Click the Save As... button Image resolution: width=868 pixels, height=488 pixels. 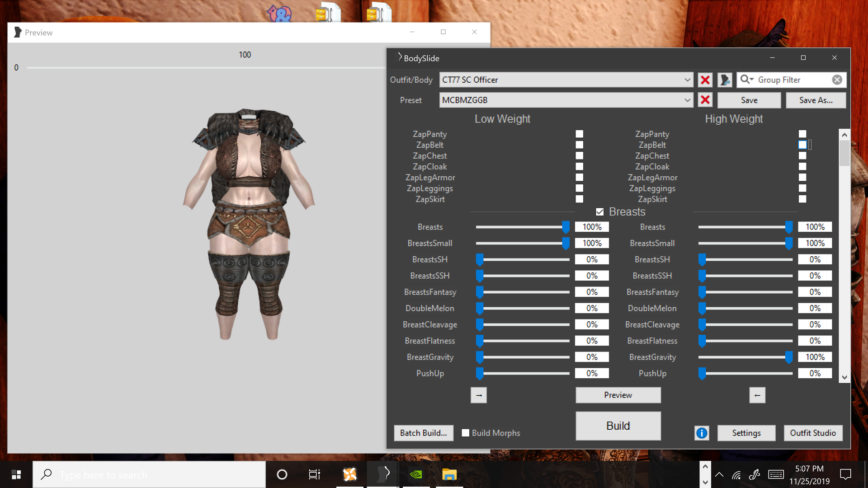click(816, 100)
